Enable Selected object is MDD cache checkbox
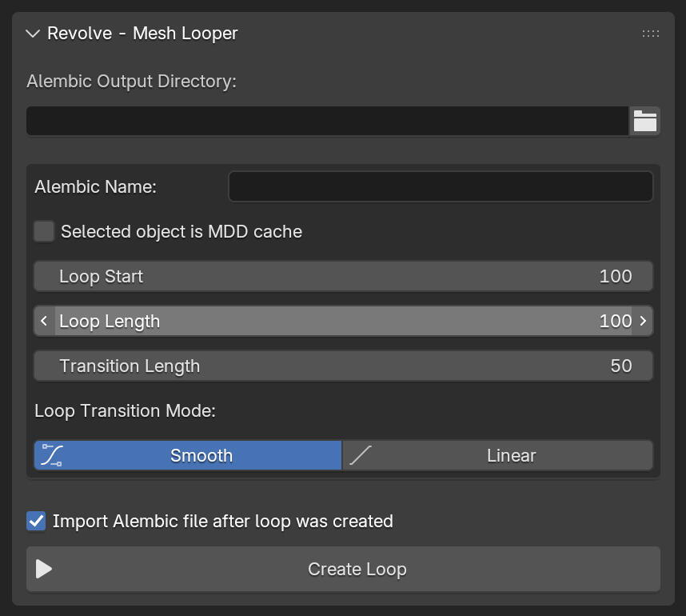 44,232
